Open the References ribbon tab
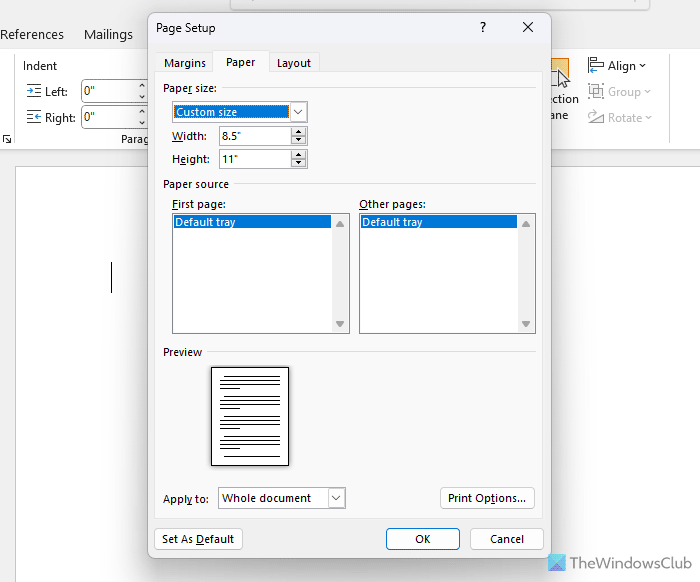700x582 pixels. click(32, 34)
